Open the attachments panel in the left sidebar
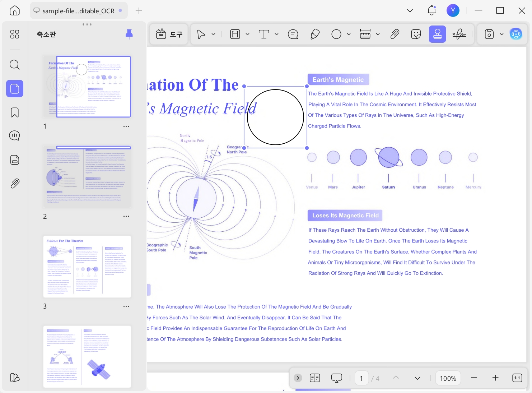 14,184
